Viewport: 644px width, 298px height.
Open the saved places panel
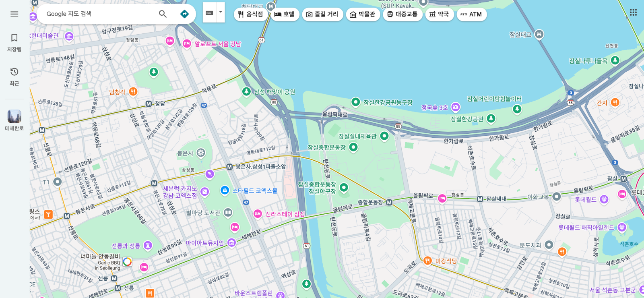(x=14, y=42)
